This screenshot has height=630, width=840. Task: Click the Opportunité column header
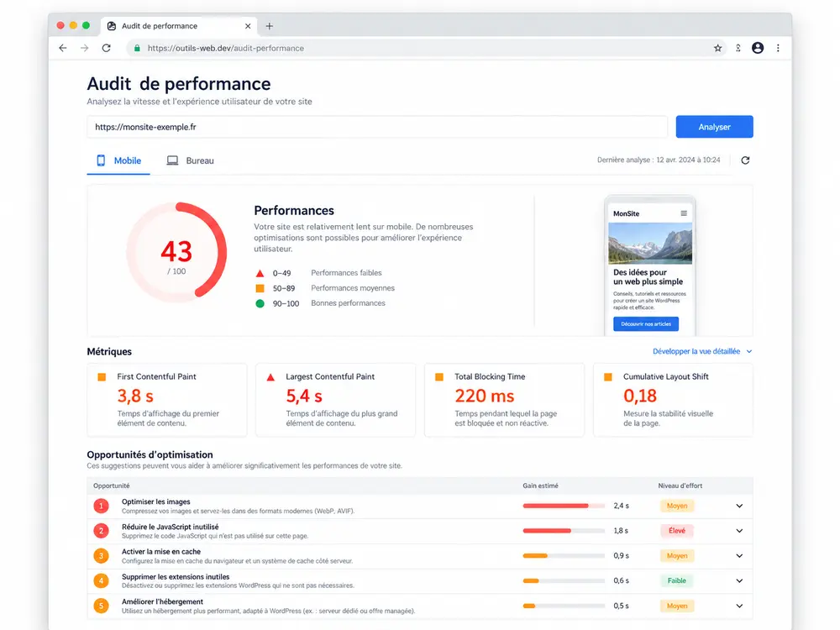[112, 486]
